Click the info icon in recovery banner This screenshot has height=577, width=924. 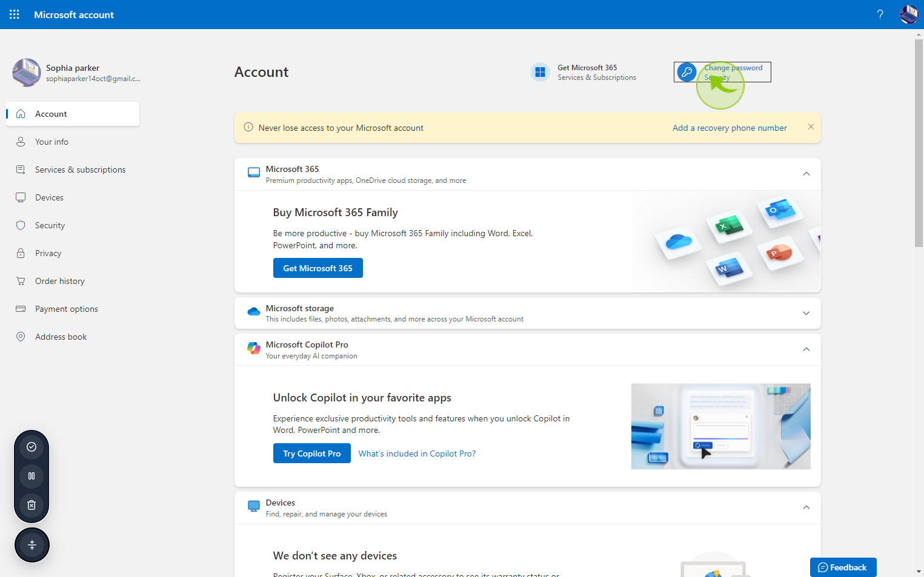click(x=248, y=127)
